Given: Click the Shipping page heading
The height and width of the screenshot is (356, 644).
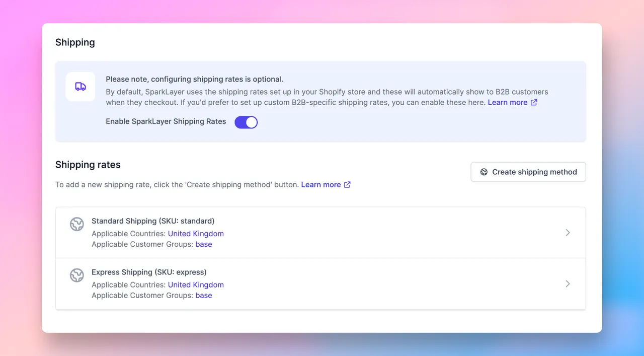Looking at the screenshot, I should tap(75, 42).
